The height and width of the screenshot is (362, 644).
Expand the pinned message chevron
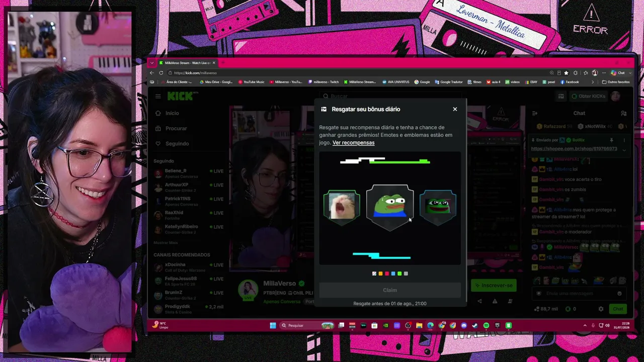pos(624,149)
